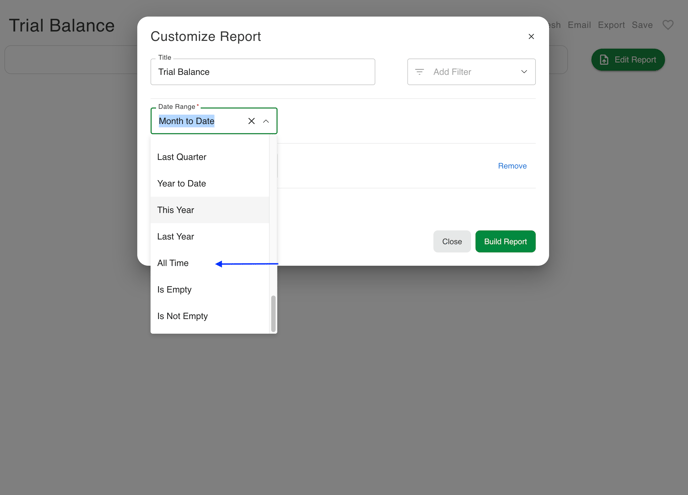This screenshot has height=495, width=688.
Task: Collapse the Date Range dropdown chevron
Action: coord(266,121)
